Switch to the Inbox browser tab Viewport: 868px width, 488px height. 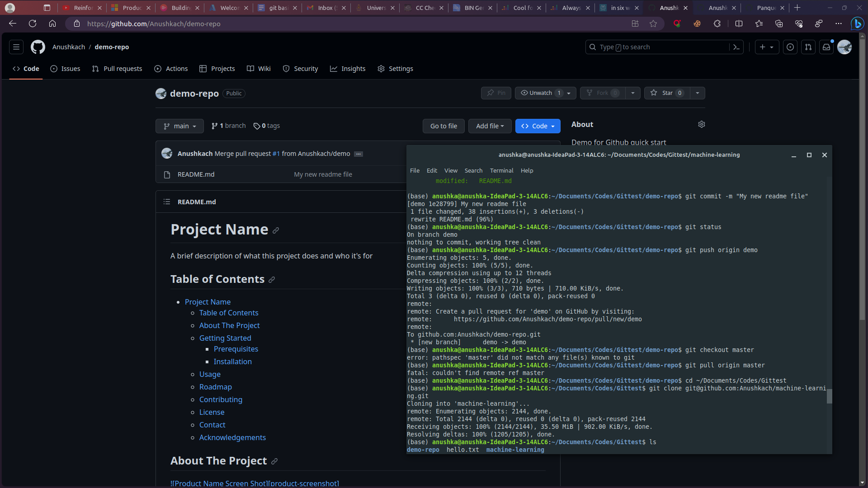325,8
